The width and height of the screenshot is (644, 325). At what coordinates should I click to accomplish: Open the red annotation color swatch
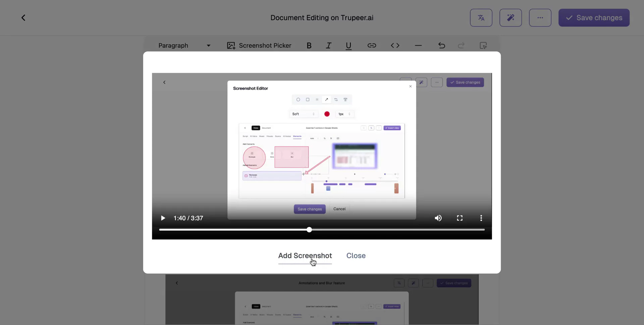point(327,114)
